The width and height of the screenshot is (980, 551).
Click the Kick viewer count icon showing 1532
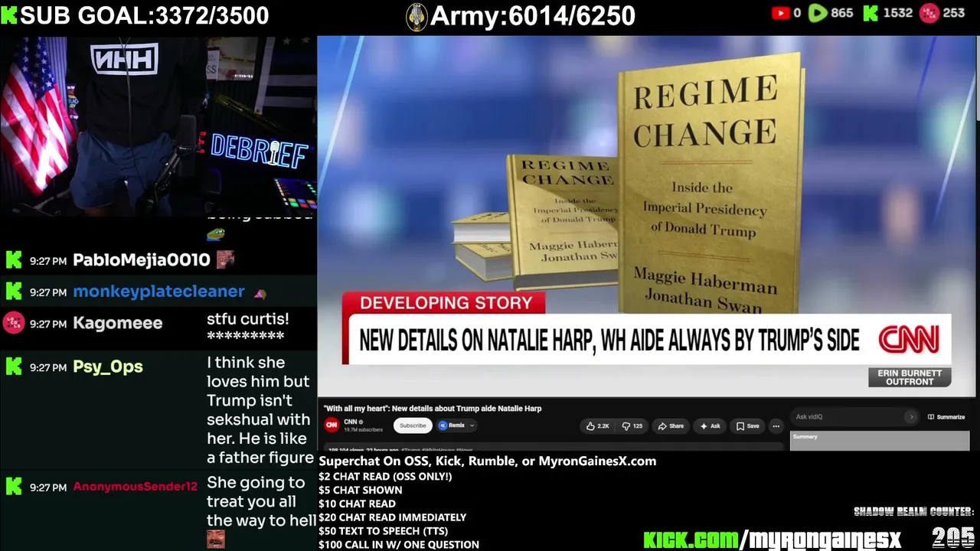[x=871, y=13]
